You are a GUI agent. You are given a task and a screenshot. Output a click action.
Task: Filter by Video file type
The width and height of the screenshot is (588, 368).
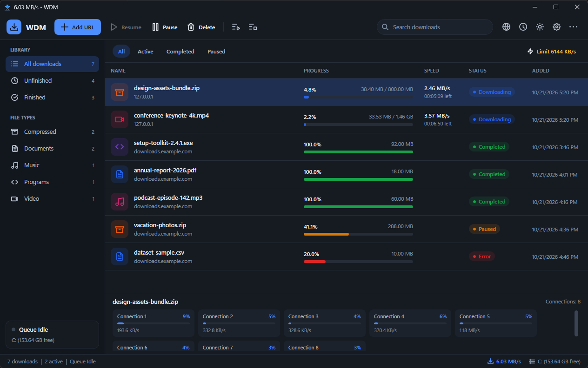52,199
